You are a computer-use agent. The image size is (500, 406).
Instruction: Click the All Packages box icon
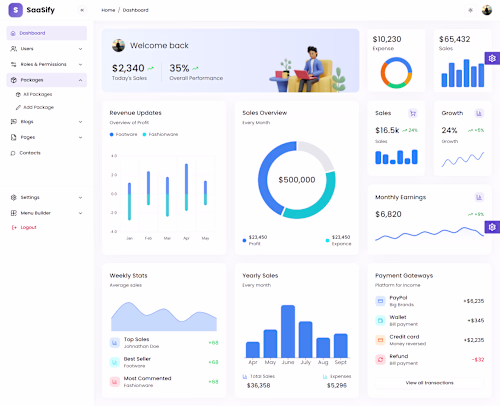pyautogui.click(x=18, y=94)
